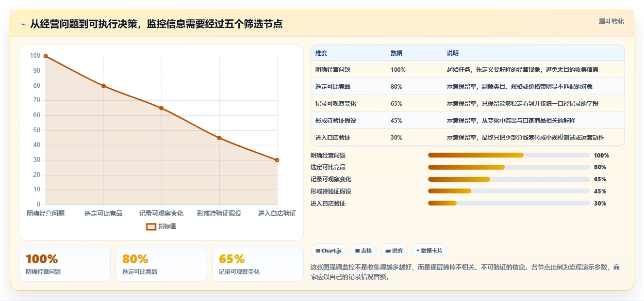Click the 选定可比竞品 progress bar
The image size is (644, 301).
[509, 167]
